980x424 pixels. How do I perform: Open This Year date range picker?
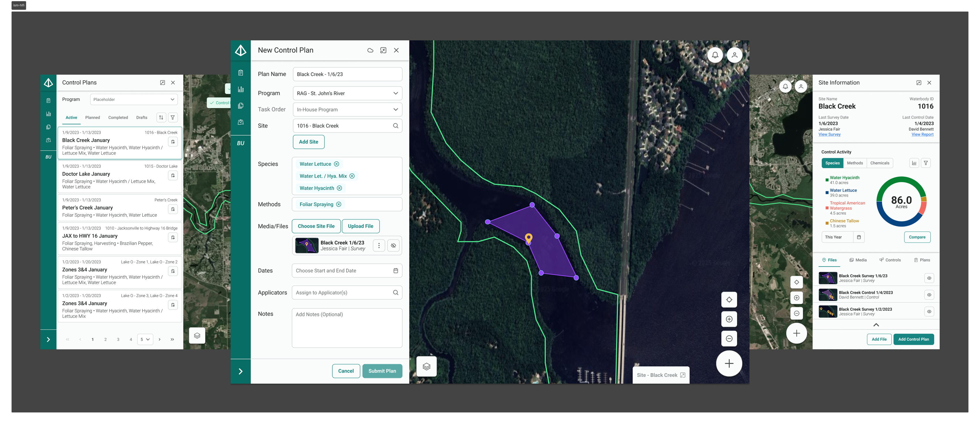843,237
